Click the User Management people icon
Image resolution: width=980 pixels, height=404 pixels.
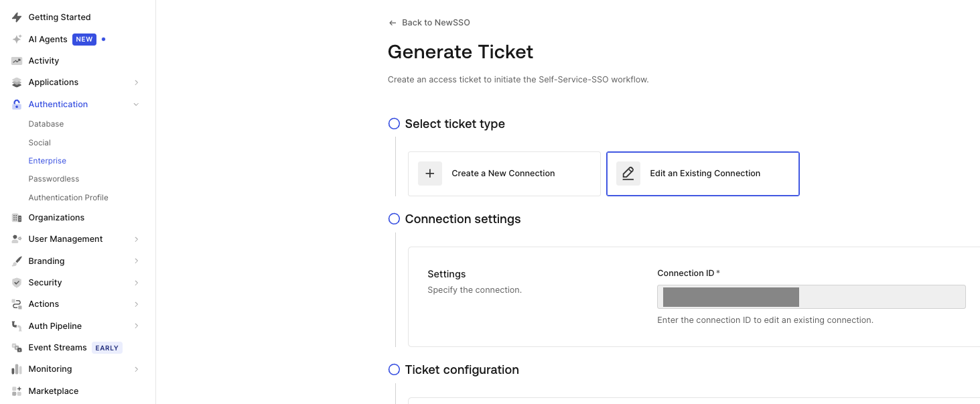coord(17,239)
